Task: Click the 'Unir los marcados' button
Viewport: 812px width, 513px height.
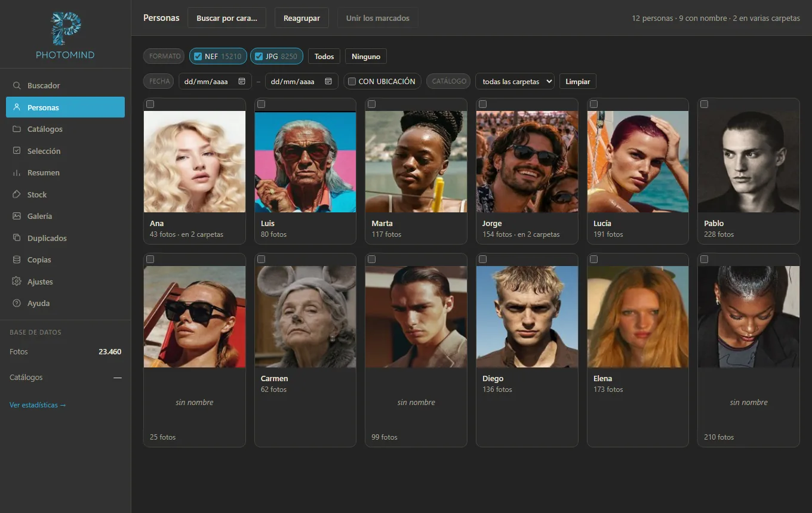Action: click(x=377, y=18)
